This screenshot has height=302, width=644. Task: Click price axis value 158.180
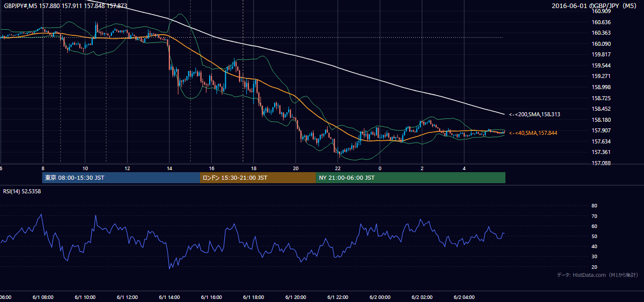[602, 120]
